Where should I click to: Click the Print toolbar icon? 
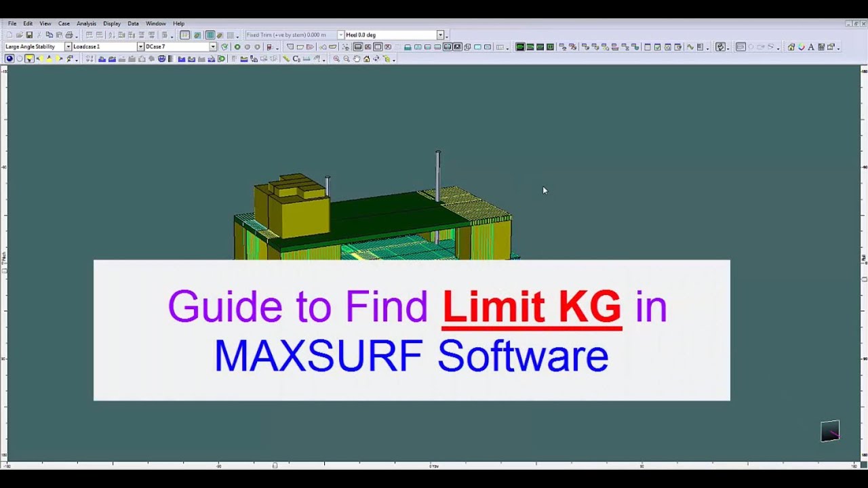coord(68,35)
